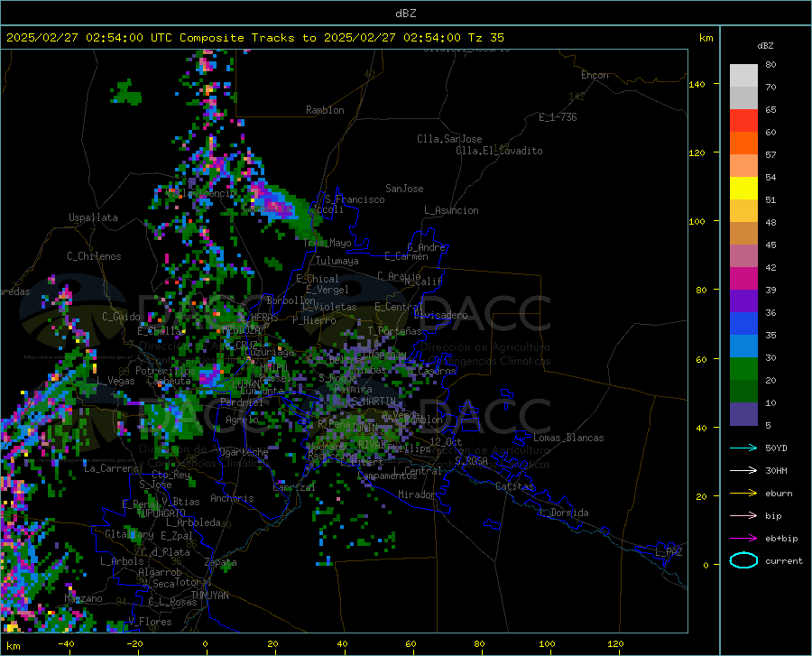Click the Lomas_Blancas map label
The width and height of the screenshot is (812, 656).
pyautogui.click(x=568, y=438)
